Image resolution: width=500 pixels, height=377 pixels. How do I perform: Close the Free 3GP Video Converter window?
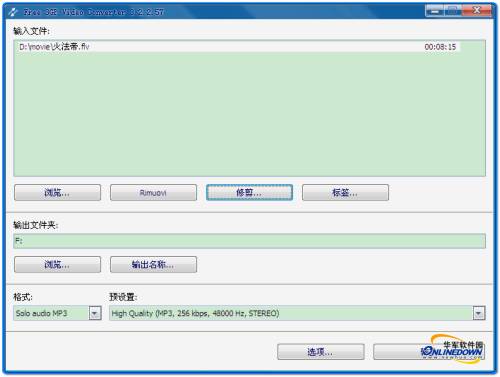[x=477, y=11]
